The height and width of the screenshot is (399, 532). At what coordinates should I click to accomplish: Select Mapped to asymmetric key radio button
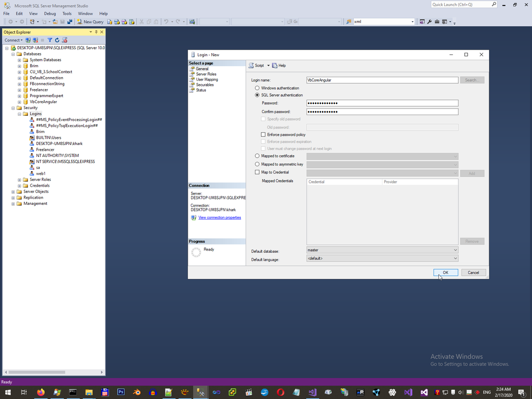[257, 164]
